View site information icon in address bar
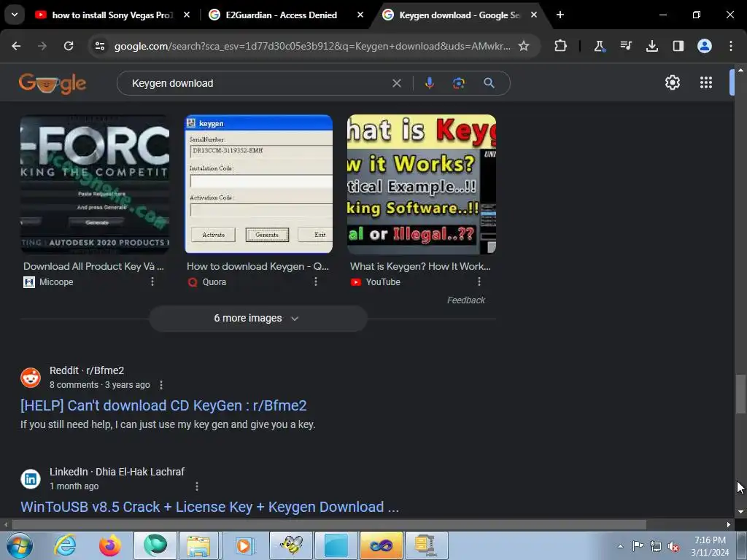The image size is (747, 560). coord(100,46)
